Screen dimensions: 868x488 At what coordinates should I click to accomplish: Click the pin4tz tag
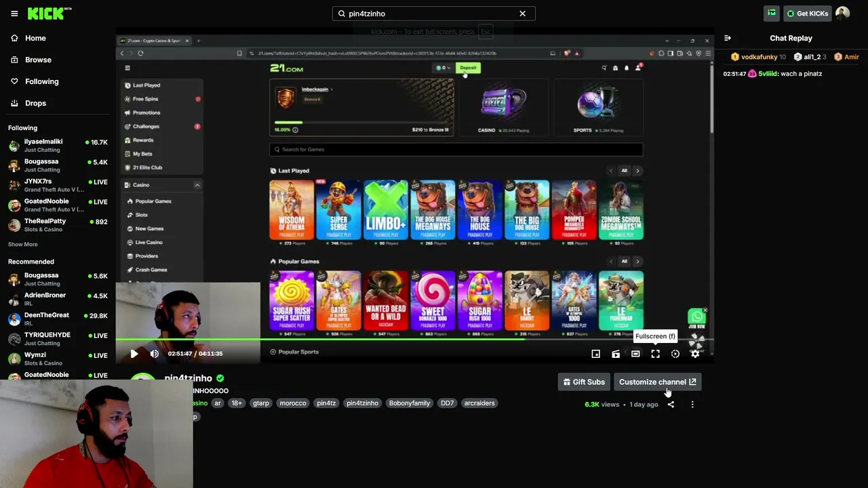(x=326, y=403)
